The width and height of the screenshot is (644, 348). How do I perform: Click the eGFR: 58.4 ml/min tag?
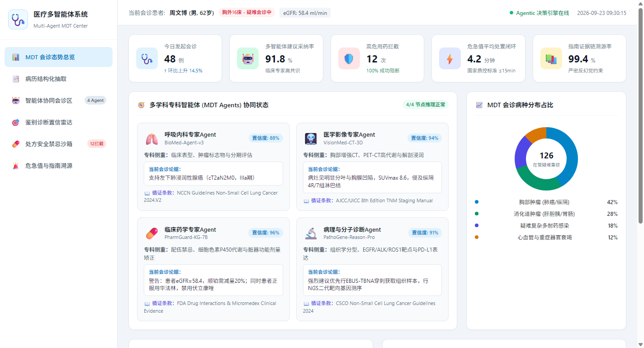[305, 13]
